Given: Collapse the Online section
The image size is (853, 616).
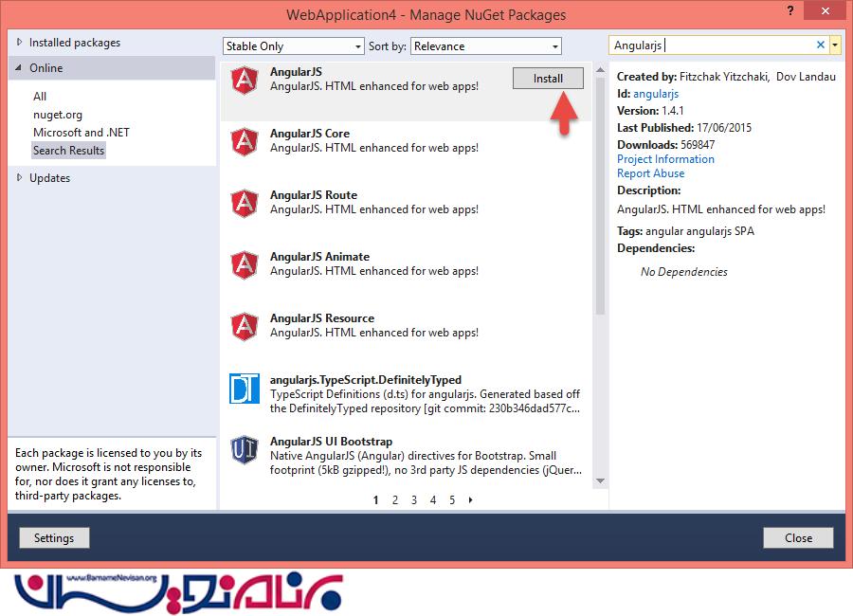Looking at the screenshot, I should click(x=19, y=67).
